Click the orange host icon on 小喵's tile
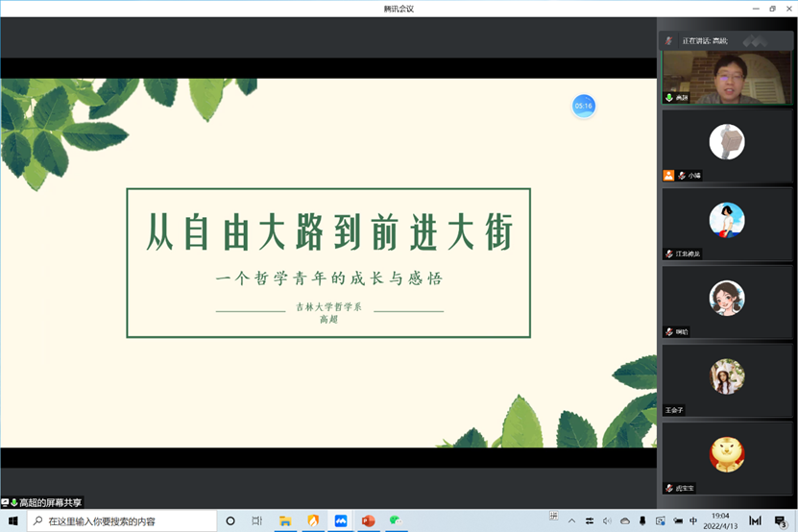This screenshot has height=532, width=798. (668, 176)
